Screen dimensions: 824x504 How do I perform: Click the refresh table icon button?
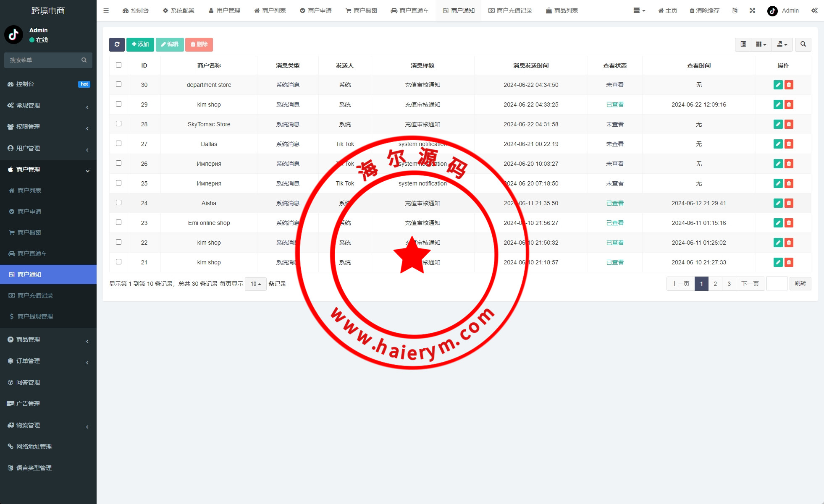117,44
